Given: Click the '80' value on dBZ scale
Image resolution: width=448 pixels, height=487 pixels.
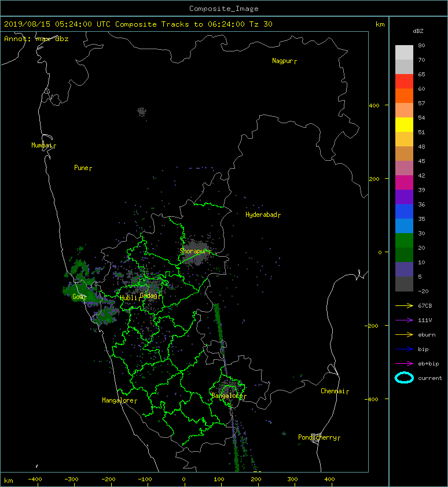Looking at the screenshot, I should (x=421, y=45).
